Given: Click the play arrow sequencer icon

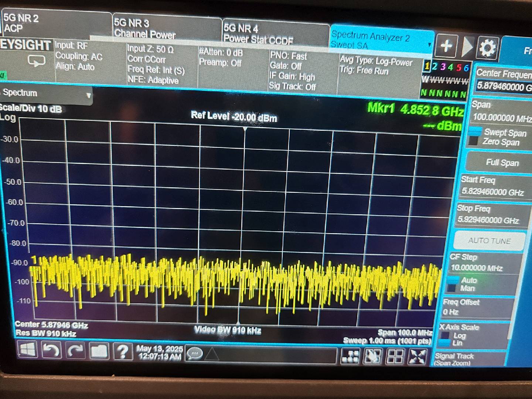Looking at the screenshot, I should (x=468, y=47).
